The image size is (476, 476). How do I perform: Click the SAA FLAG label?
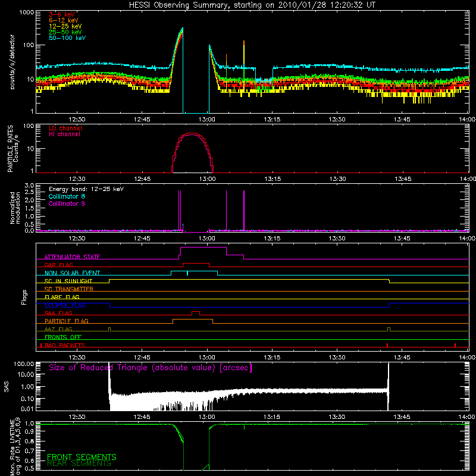[58, 313]
